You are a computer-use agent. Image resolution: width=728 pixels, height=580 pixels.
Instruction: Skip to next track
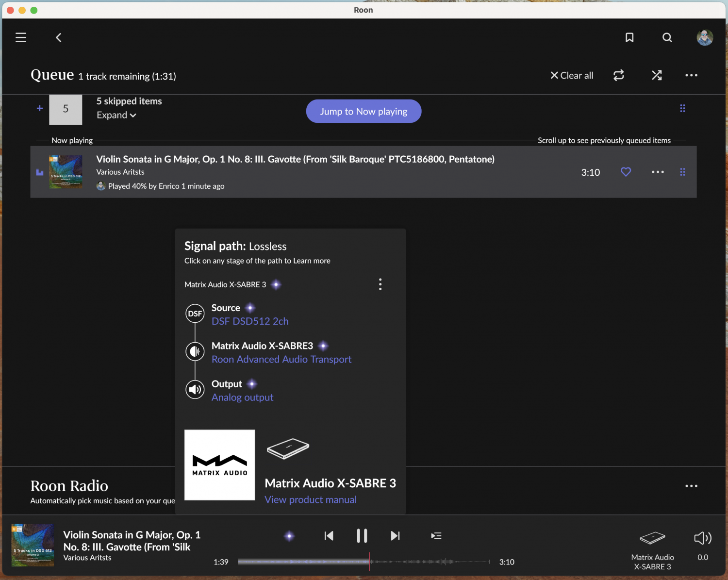click(395, 536)
